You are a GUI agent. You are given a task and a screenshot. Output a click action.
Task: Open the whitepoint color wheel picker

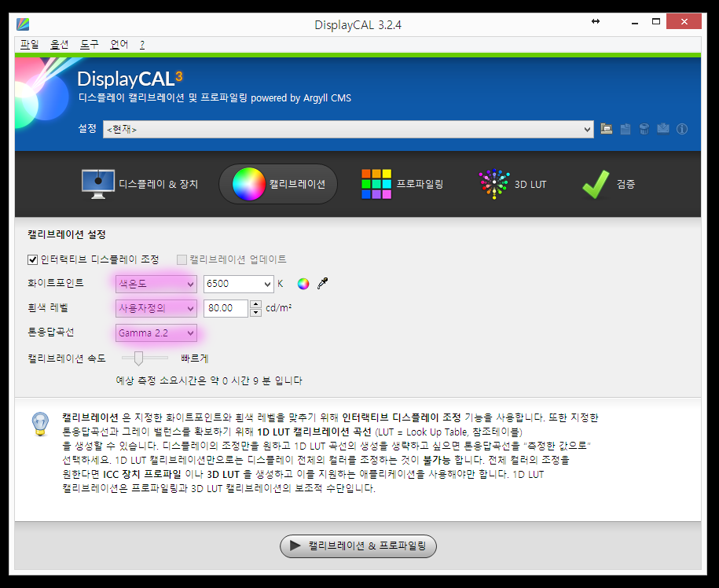pos(303,284)
